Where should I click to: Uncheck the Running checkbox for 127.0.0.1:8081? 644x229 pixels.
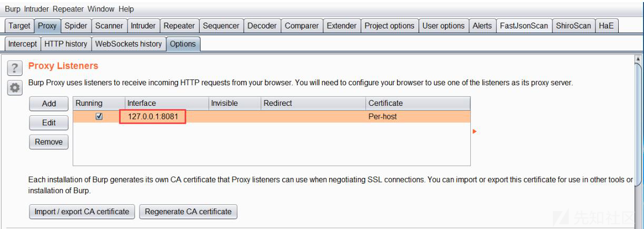pyautogui.click(x=99, y=116)
